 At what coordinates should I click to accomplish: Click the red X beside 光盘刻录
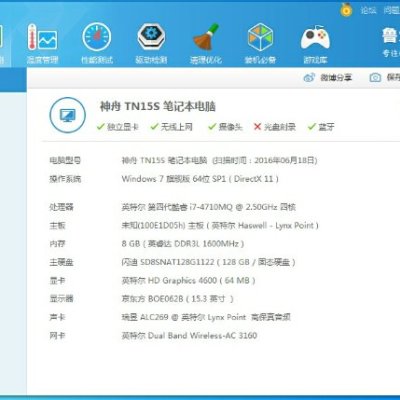coord(257,127)
